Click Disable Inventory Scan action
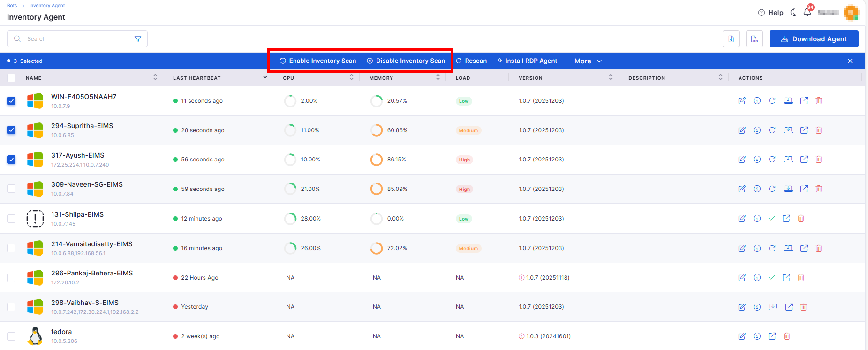 (x=406, y=61)
